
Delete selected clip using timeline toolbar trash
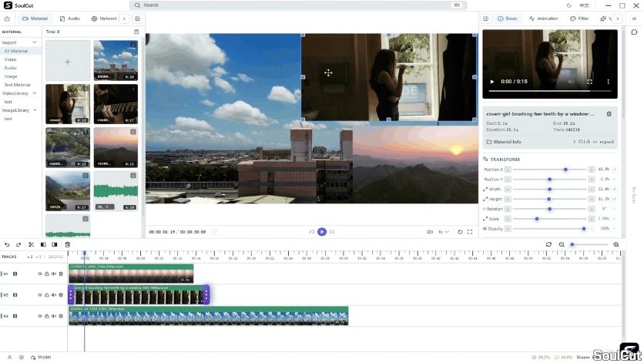(68, 244)
